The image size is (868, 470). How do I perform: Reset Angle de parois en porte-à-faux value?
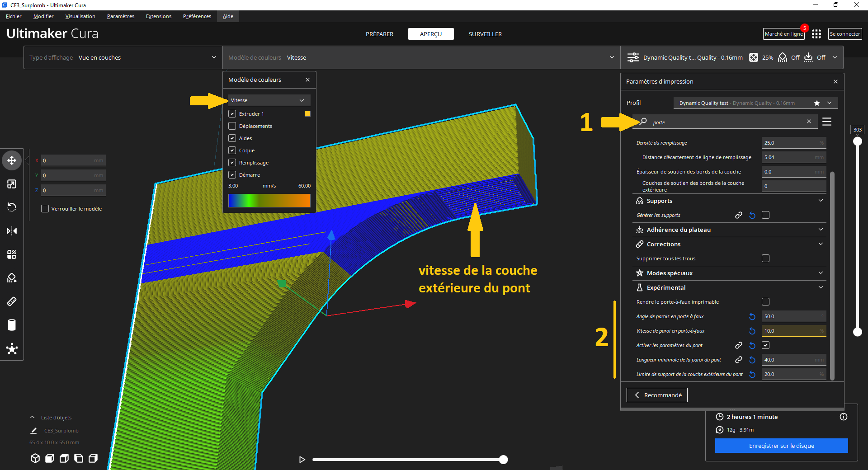pyautogui.click(x=752, y=316)
